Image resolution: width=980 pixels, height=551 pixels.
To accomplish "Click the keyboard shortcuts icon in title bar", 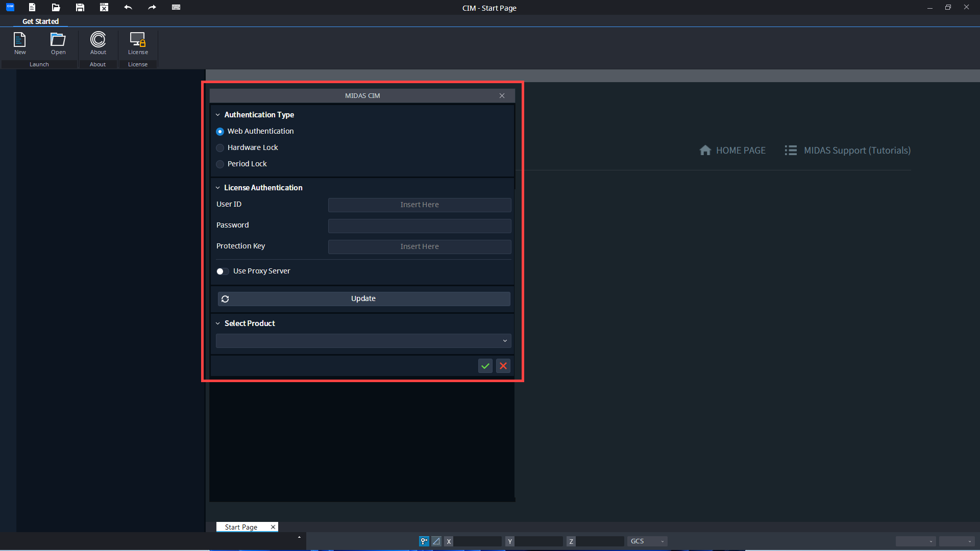I will [176, 7].
